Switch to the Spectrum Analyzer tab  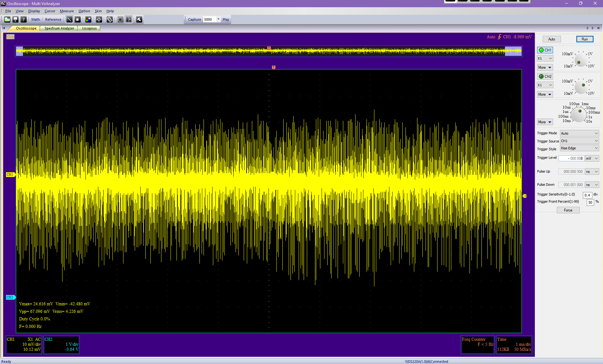(x=59, y=28)
